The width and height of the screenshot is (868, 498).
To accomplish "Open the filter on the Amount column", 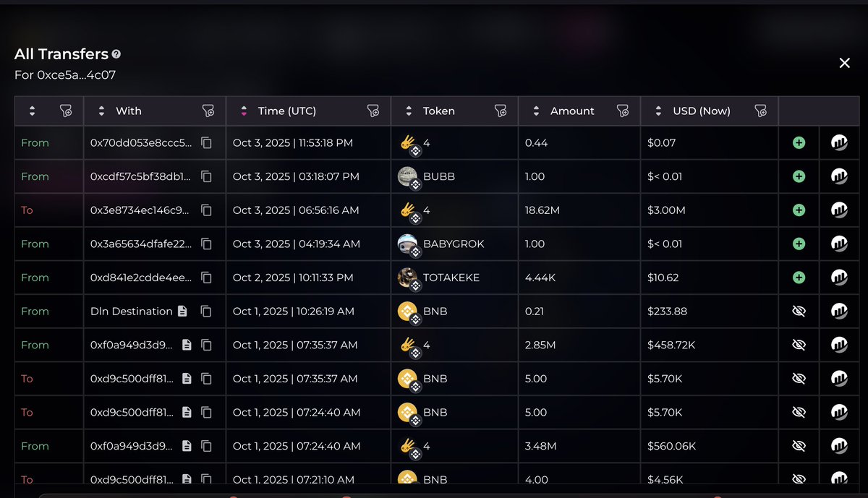I will coord(623,111).
